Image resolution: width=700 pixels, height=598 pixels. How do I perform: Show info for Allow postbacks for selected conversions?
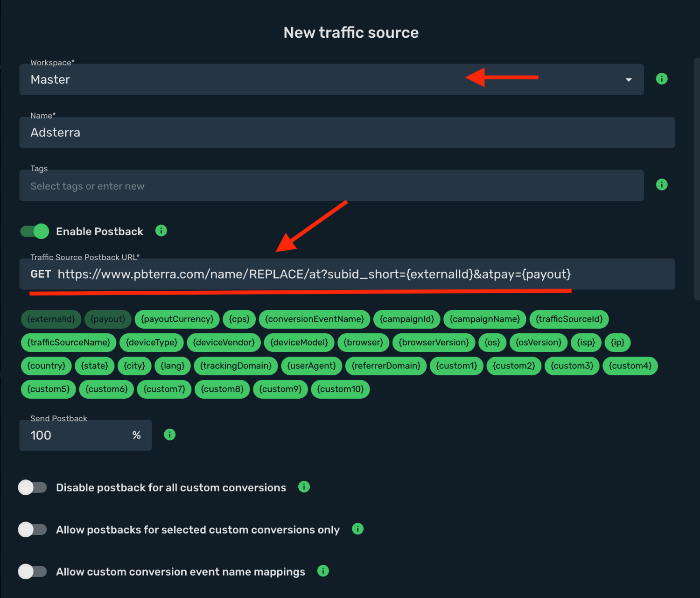pyautogui.click(x=357, y=529)
